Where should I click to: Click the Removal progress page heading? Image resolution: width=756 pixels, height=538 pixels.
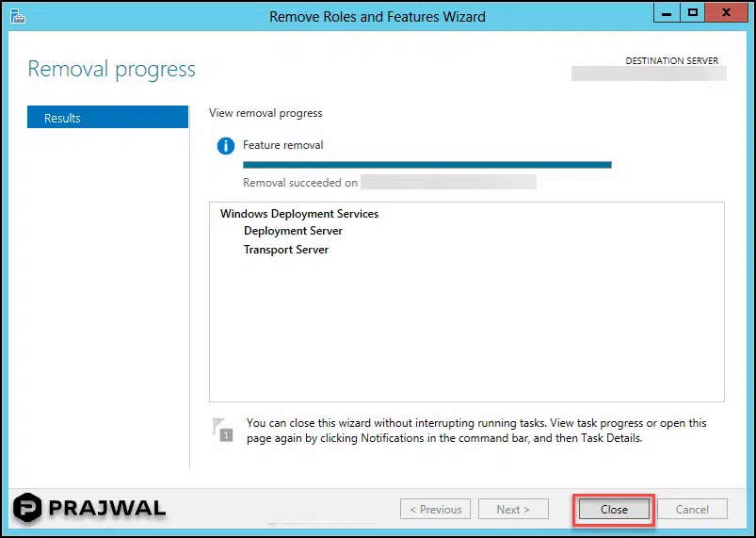[111, 69]
